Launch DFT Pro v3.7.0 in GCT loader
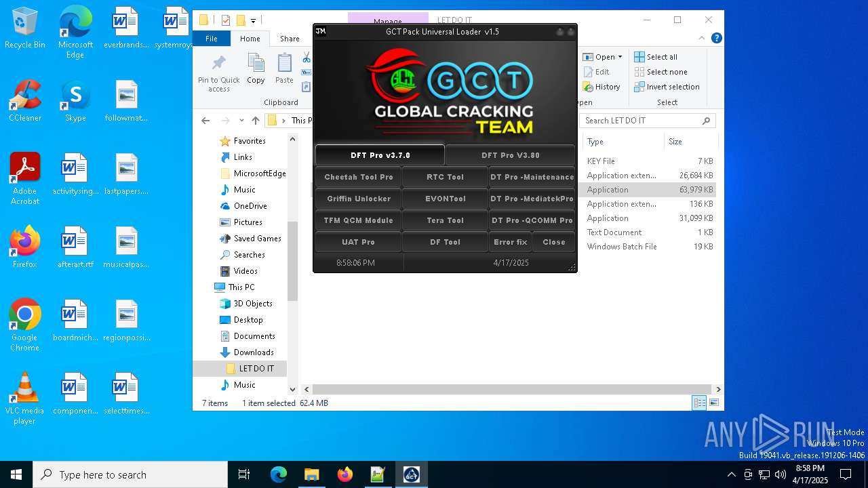Viewport: 868px width, 488px height. click(380, 155)
